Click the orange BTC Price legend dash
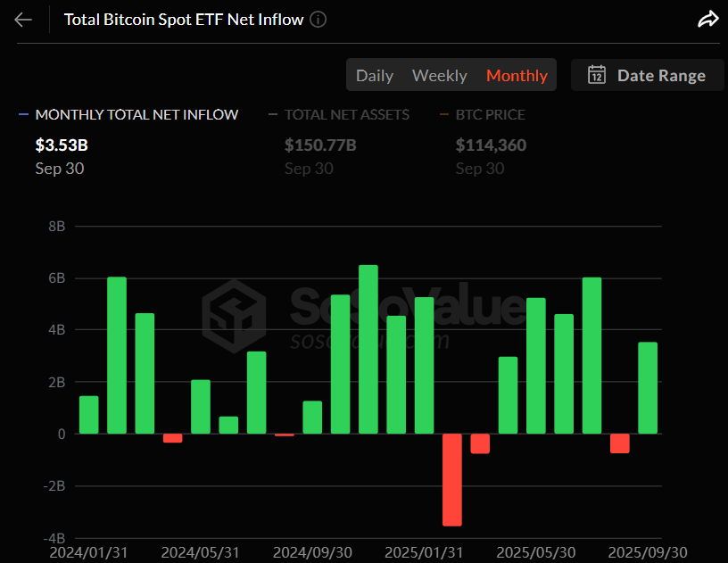728x563 pixels. pos(444,114)
